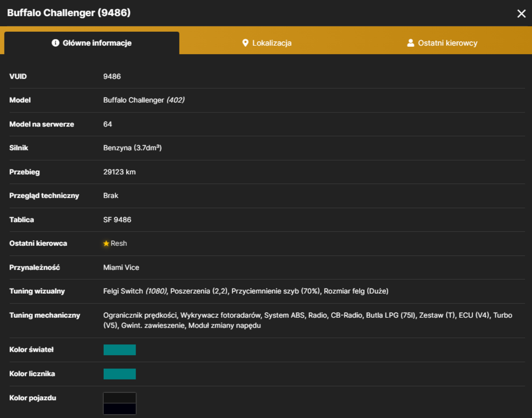Click the Kolor pojazdu label
This screenshot has width=532, height=418.
[x=32, y=398]
